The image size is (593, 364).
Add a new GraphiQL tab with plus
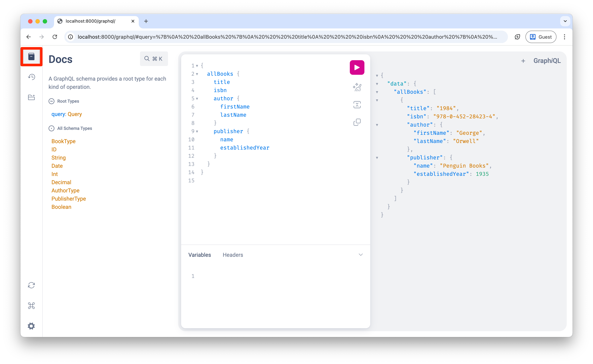[523, 61]
